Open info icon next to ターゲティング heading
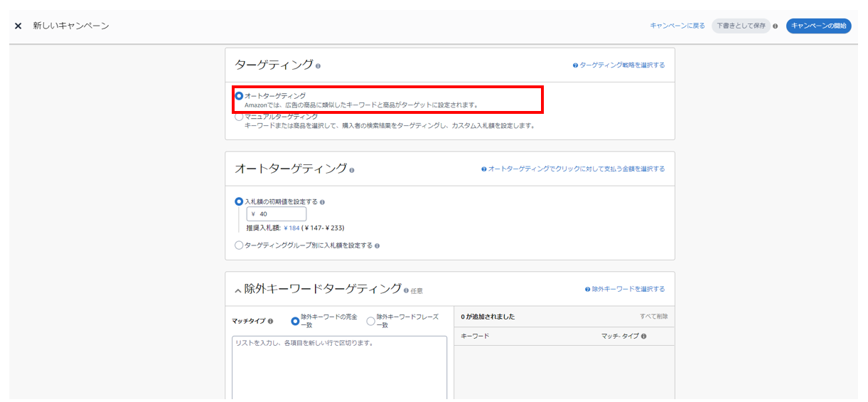The image size is (868, 402). (318, 66)
